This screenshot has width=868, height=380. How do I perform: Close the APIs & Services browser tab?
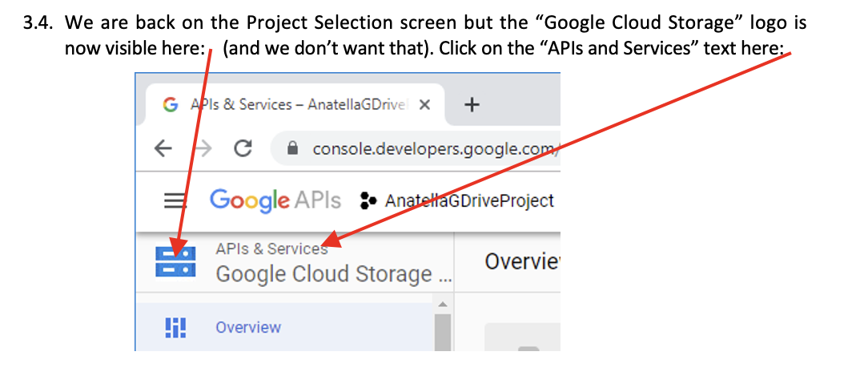pos(424,105)
